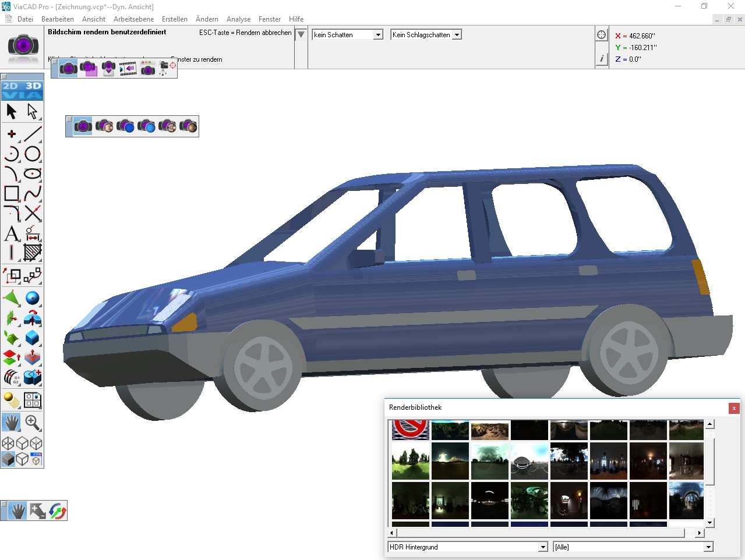745x560 pixels.
Task: Open the kein Schatten dropdown
Action: coord(378,34)
